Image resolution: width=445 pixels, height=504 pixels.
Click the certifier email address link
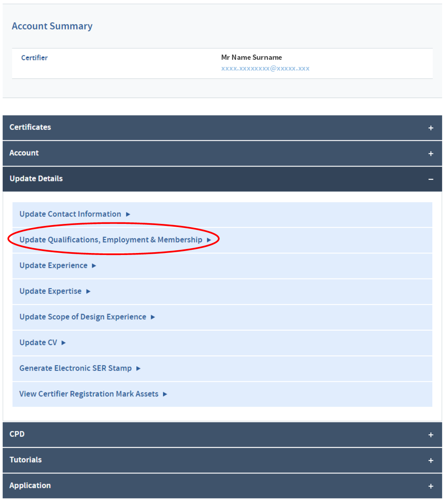coord(265,69)
